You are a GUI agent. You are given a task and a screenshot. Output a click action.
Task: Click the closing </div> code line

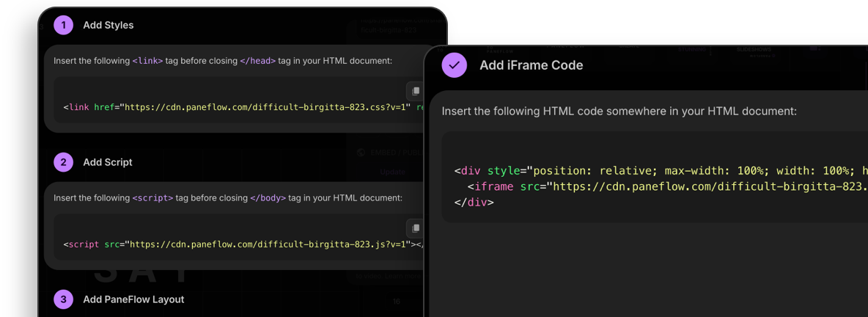(x=474, y=202)
